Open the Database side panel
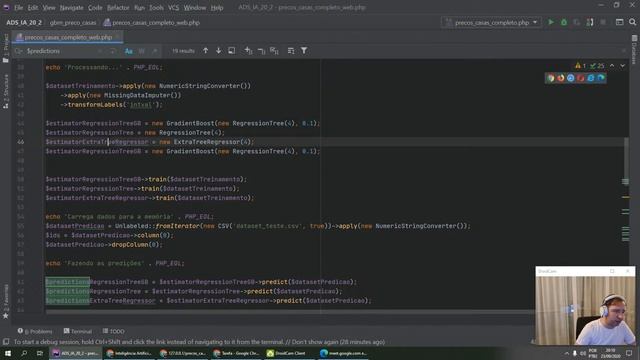Screen dimensions: 640x360 click(634, 50)
